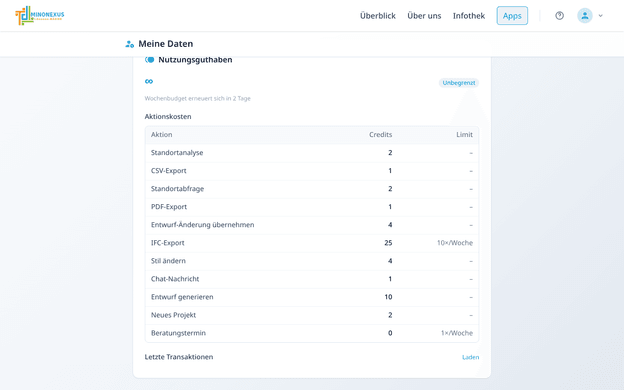The width and height of the screenshot is (624, 390).
Task: Click the Minonexus logo
Action: coord(39,16)
